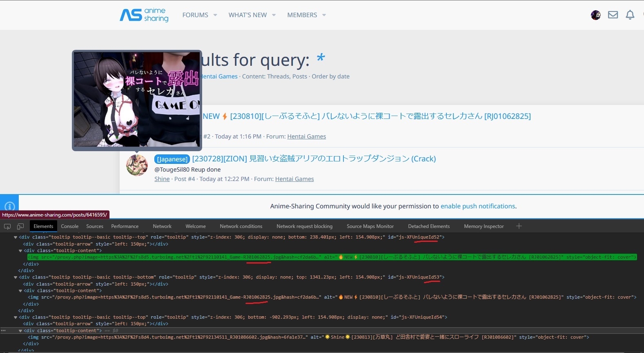Open the [230728][ZION] Crack thread link
Screen dimensions: 644x353
(314, 159)
